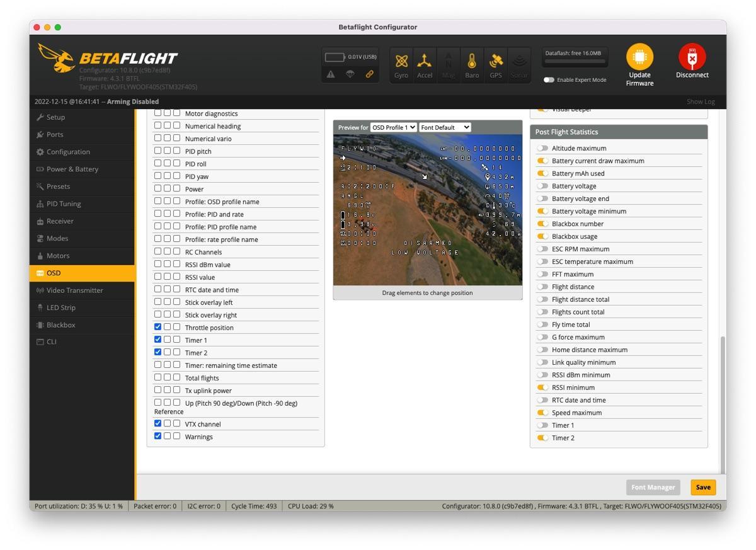Click the Save button
Image resolution: width=756 pixels, height=550 pixels.
[703, 487]
